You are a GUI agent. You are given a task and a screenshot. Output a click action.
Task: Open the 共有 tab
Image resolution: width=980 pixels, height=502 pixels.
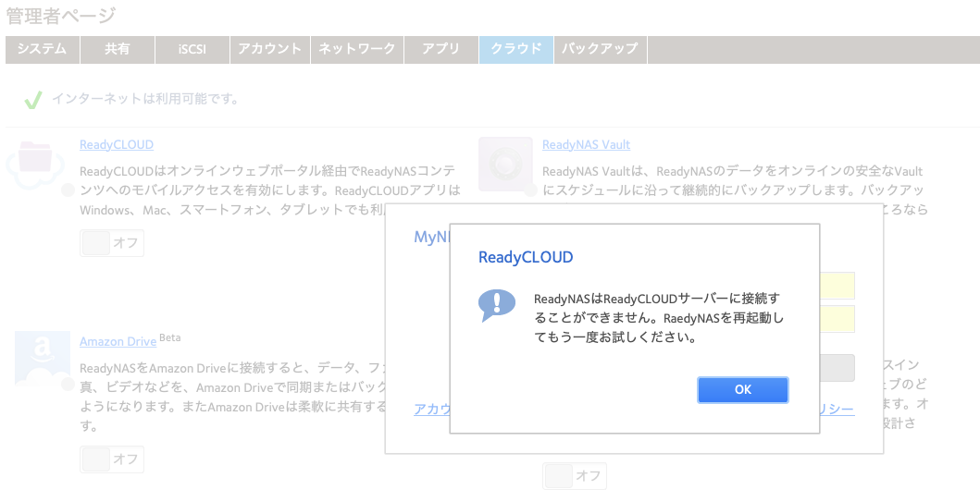118,49
